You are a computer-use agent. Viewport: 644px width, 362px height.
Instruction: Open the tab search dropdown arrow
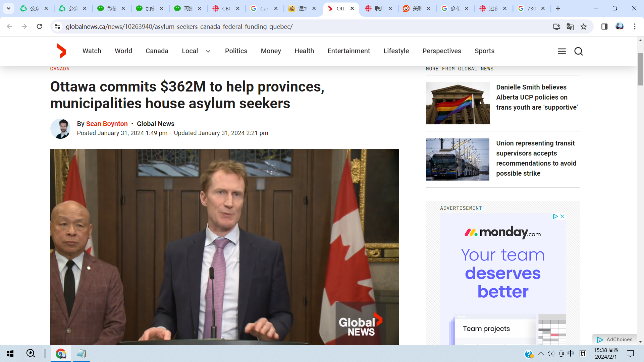(8, 8)
